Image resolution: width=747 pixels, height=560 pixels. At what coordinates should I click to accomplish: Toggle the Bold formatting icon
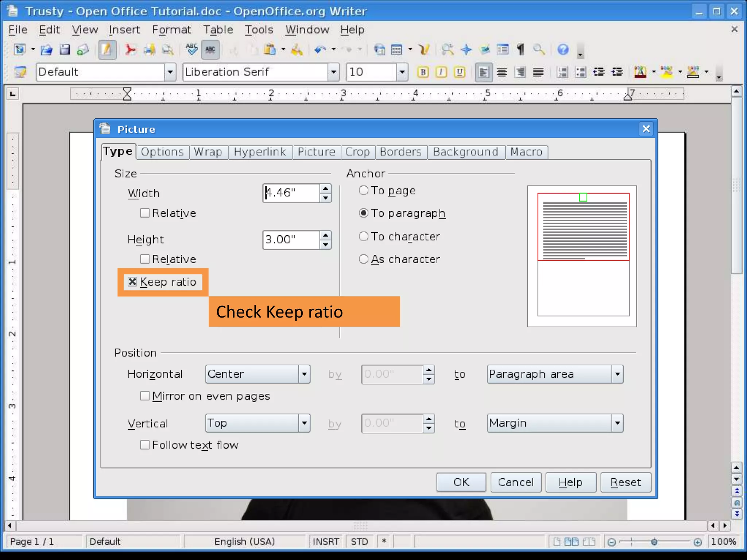click(423, 72)
